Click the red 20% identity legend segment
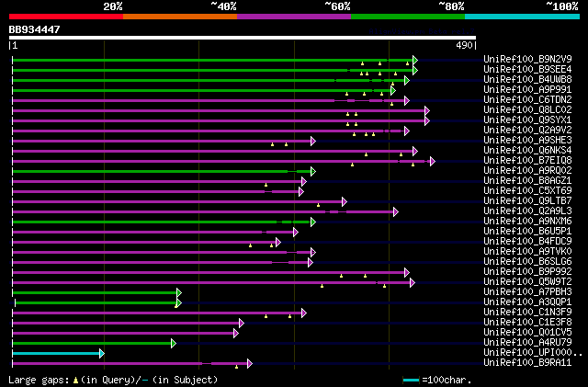This screenshot has width=588, height=387. (66, 17)
